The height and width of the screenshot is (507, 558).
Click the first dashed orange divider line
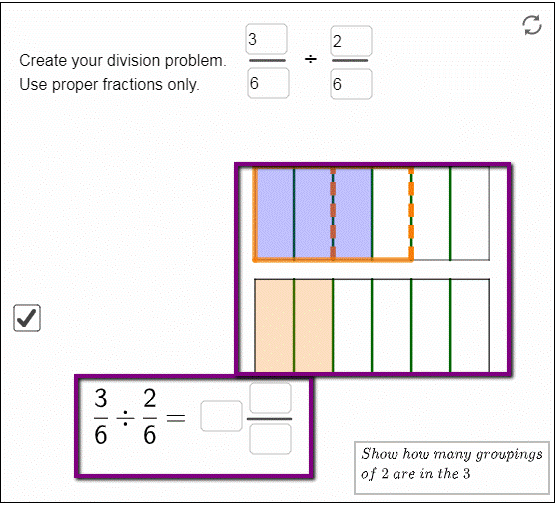click(333, 214)
